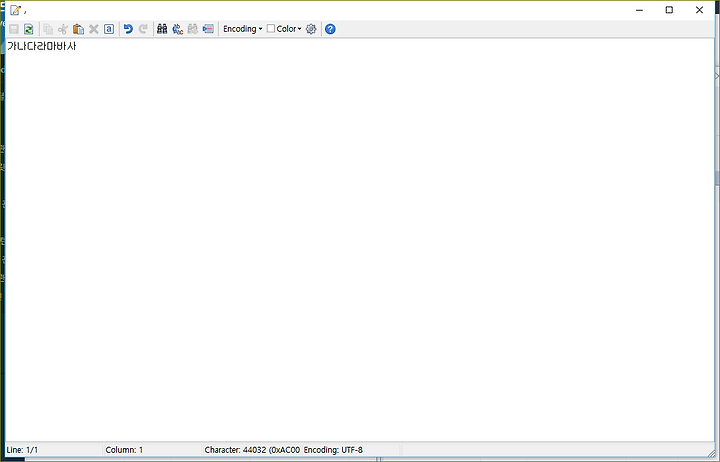The width and height of the screenshot is (720, 462).
Task: Open the Encoding dropdown menu
Action: coord(242,29)
